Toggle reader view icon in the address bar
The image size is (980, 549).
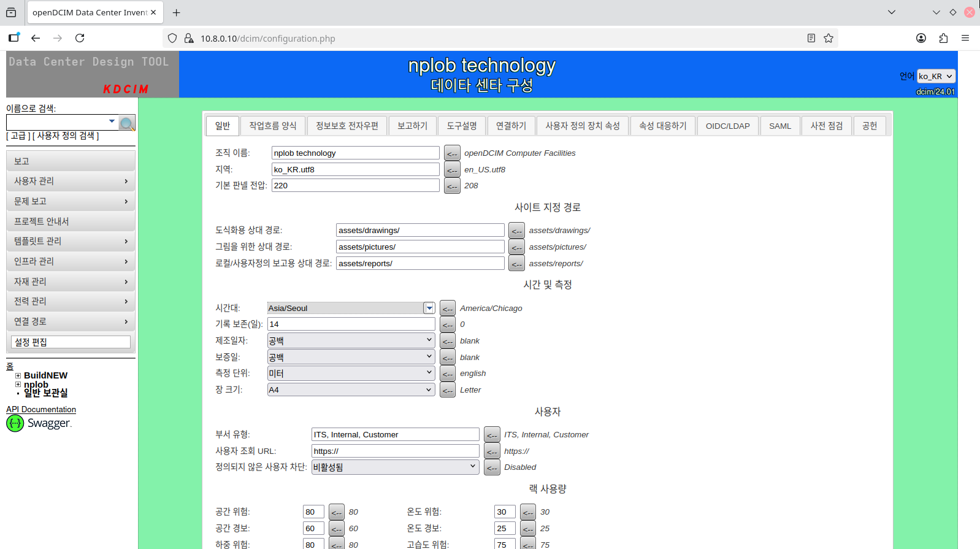pos(811,38)
